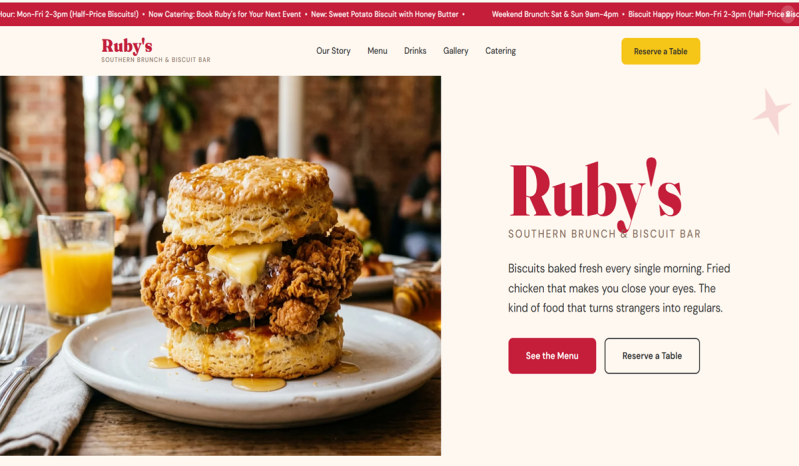
Task: Click the yellow Reserve a Table button
Action: 660,51
